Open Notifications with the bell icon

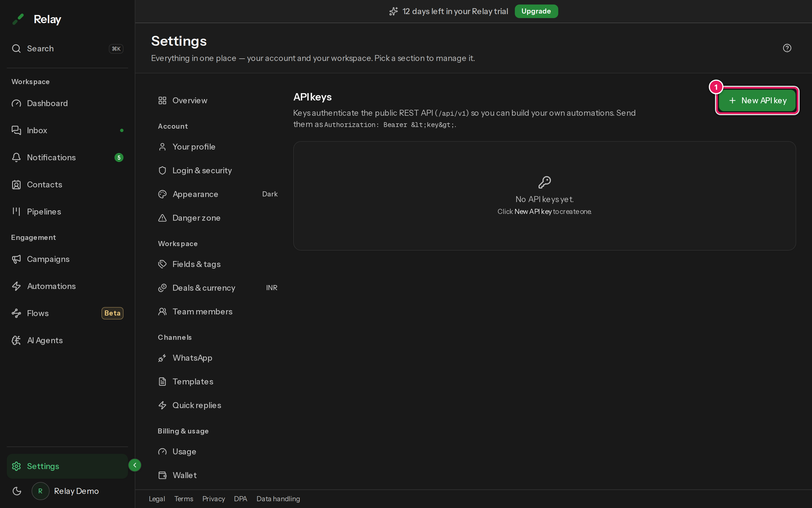67,157
